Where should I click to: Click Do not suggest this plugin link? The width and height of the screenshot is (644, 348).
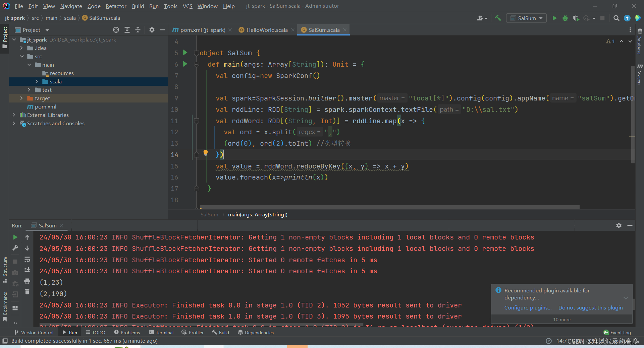(x=590, y=307)
